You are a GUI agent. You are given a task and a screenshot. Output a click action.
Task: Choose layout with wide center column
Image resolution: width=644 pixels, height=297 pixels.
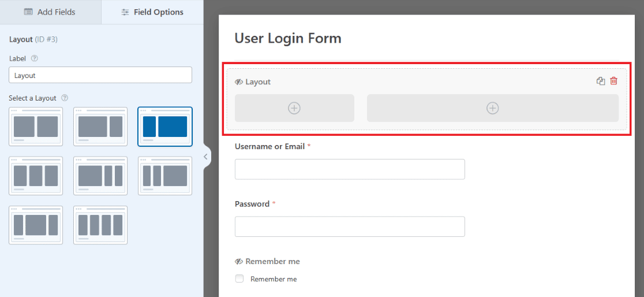(36, 225)
